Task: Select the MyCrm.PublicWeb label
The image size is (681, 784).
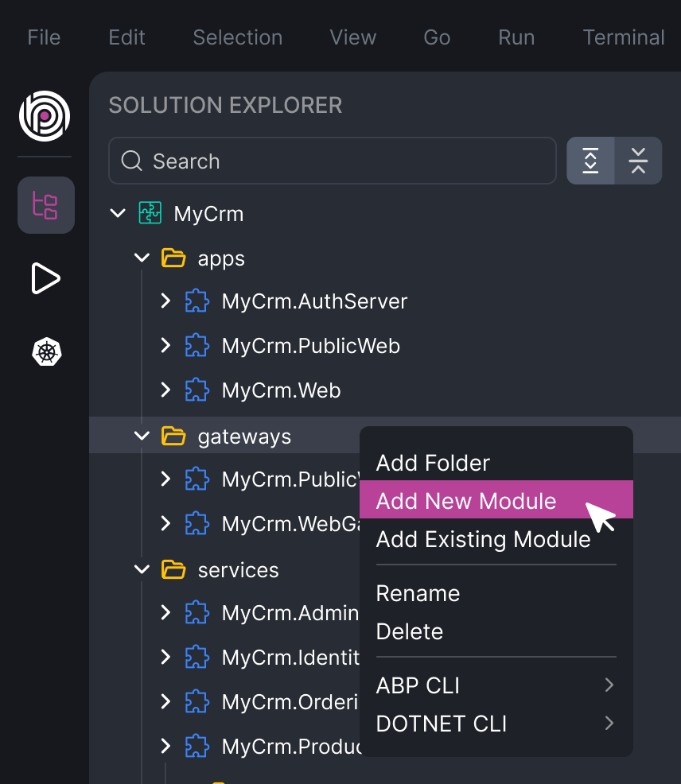Action: click(311, 346)
